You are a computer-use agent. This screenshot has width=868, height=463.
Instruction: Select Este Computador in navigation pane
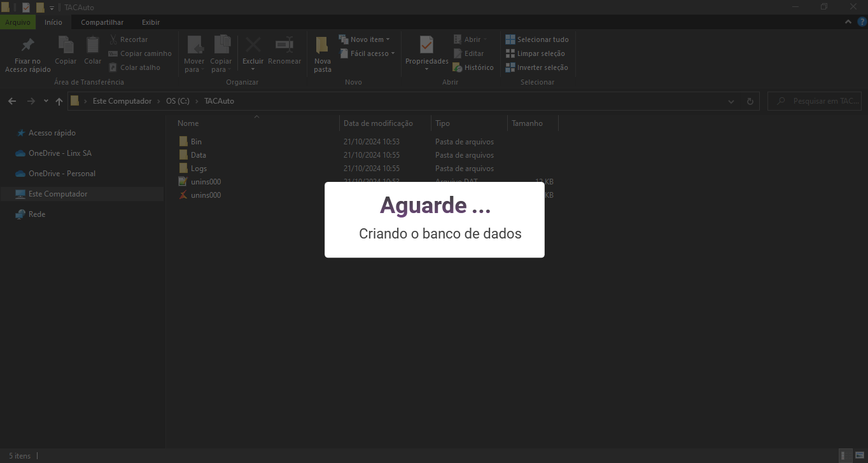tap(58, 194)
